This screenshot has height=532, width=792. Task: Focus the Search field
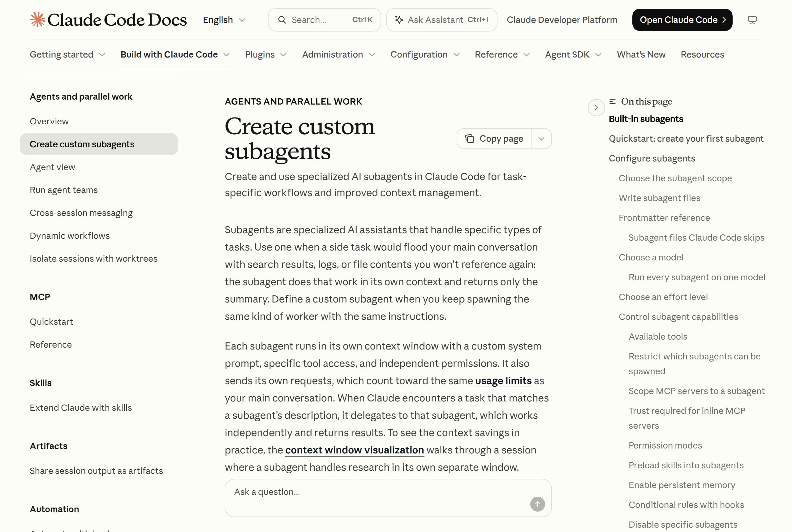pyautogui.click(x=325, y=20)
